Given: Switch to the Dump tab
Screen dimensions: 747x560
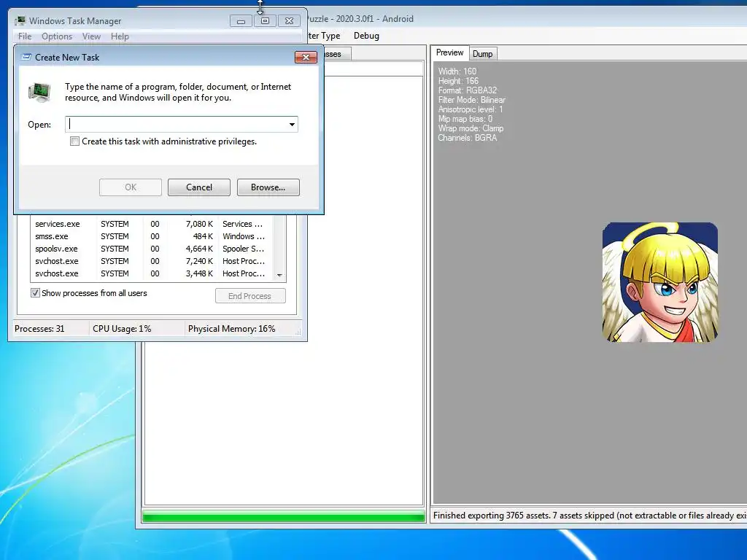Looking at the screenshot, I should [x=483, y=54].
